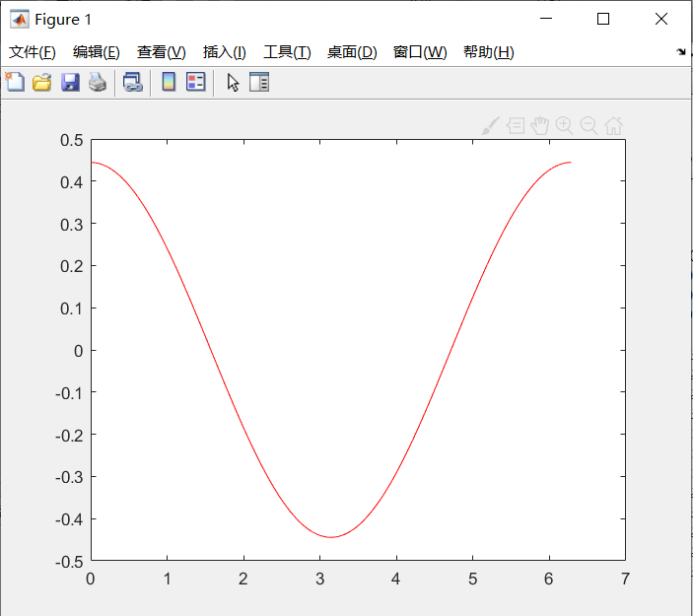Open the 工具(T) menu
This screenshot has width=693, height=616.
[x=287, y=52]
